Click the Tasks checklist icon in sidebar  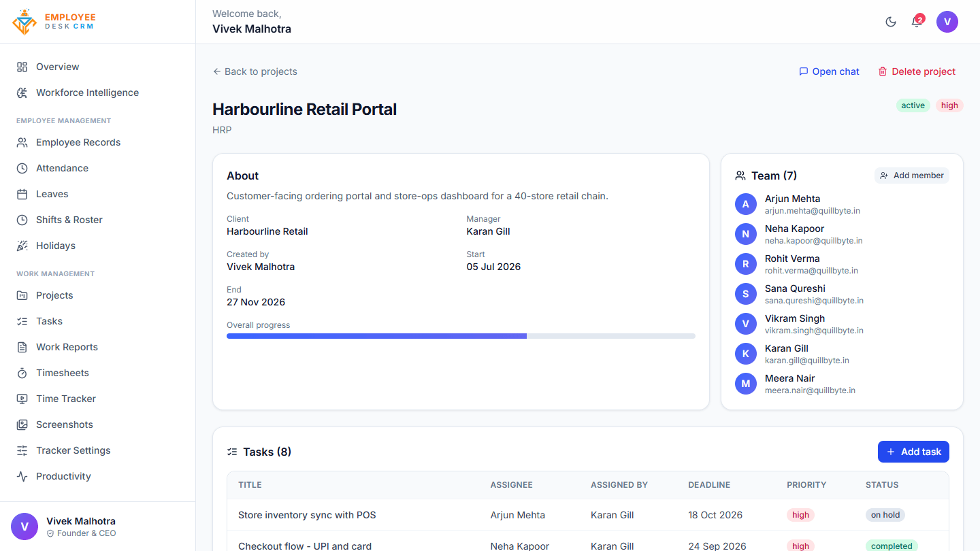tap(22, 321)
